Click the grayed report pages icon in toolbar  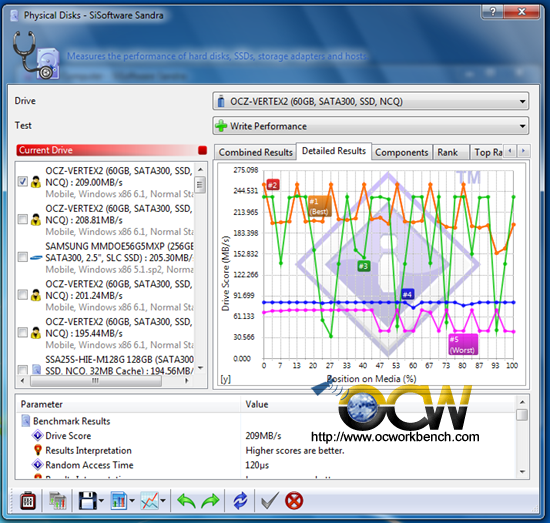point(57,501)
